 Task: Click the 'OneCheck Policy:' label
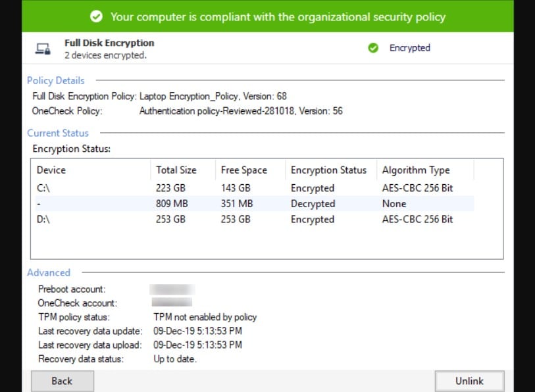click(67, 111)
